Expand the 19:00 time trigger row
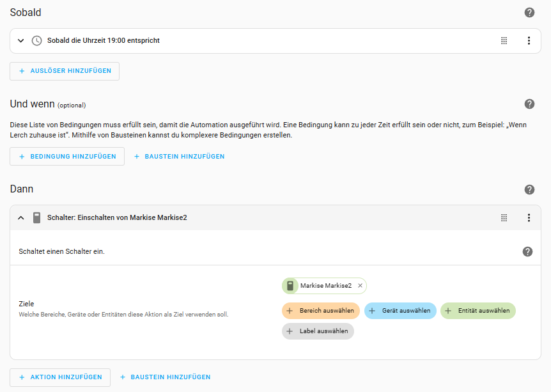Screen dimensions: 551x392 (20, 40)
